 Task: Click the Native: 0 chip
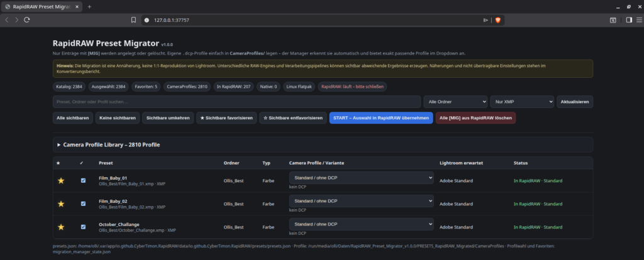(268, 87)
